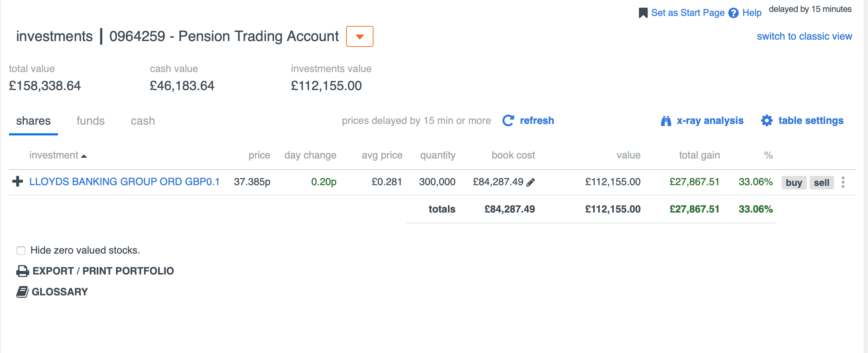Open the switch to classic view link
Image resolution: width=868 pixels, height=353 pixels.
804,36
